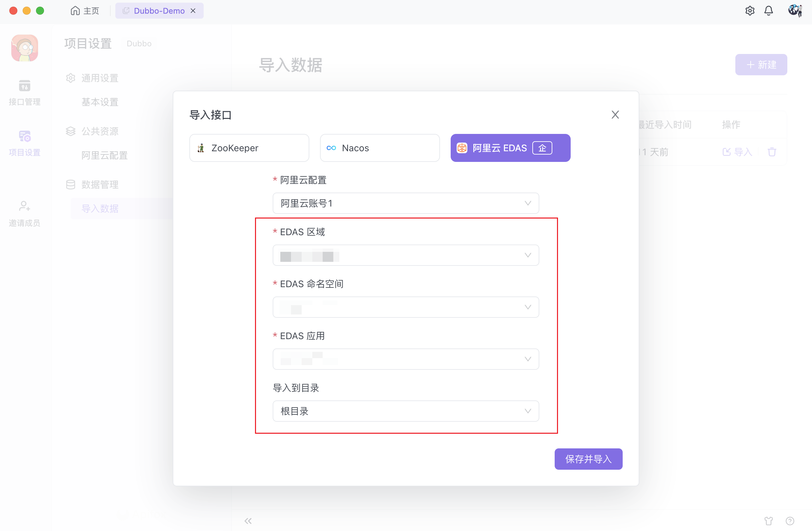This screenshot has height=531, width=812.
Task: Expand the 导入到目录 dropdown
Action: click(406, 411)
